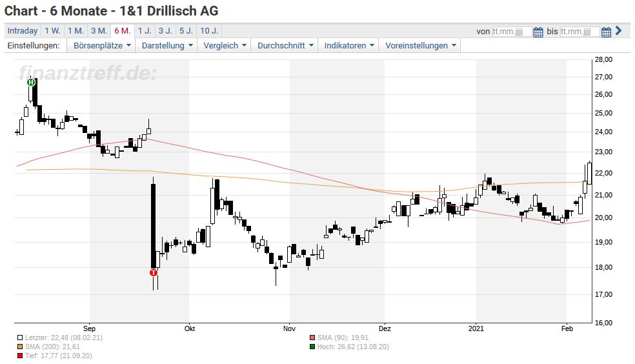Click the 'Okt' x-axis label
The height and width of the screenshot is (364, 635).
[190, 329]
